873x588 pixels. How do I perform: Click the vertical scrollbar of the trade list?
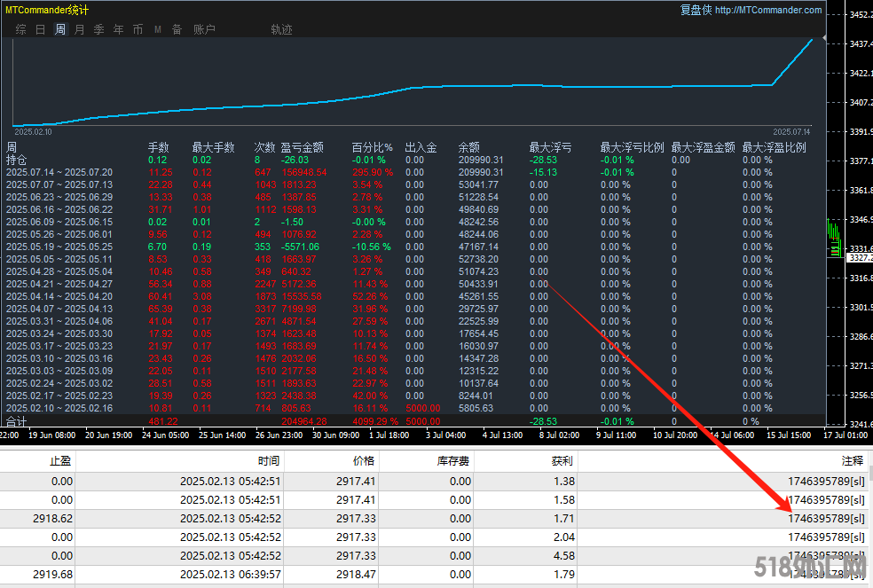(x=869, y=523)
